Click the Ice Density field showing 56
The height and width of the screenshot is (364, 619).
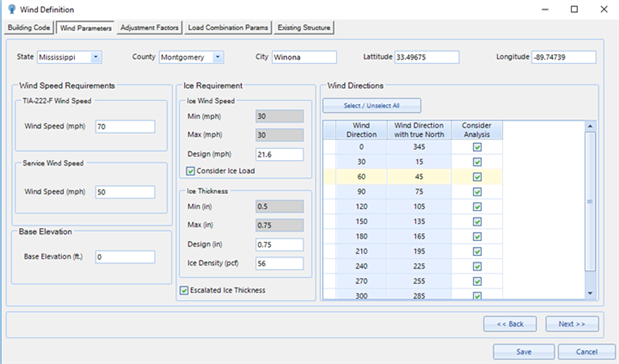tap(279, 263)
